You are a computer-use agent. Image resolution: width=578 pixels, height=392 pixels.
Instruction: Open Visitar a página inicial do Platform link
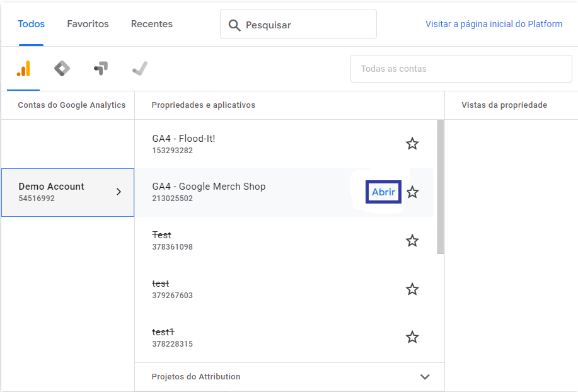(x=494, y=24)
